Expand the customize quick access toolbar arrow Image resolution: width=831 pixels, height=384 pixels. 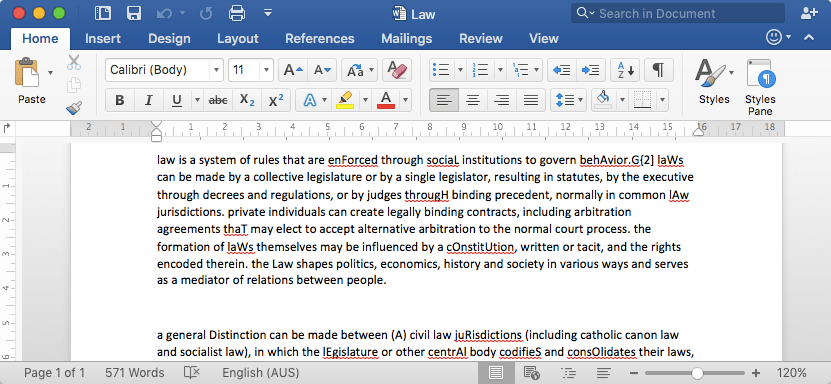tap(268, 13)
